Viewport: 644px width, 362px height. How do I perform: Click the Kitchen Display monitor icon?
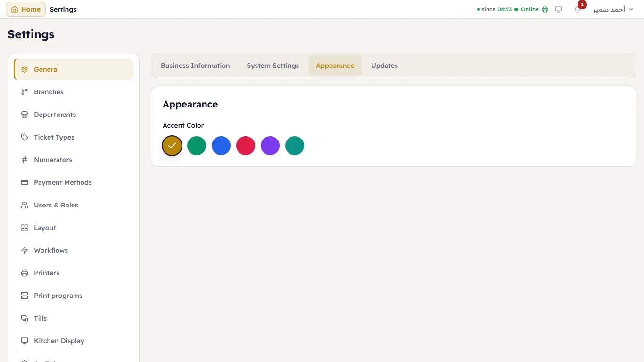pyautogui.click(x=25, y=341)
